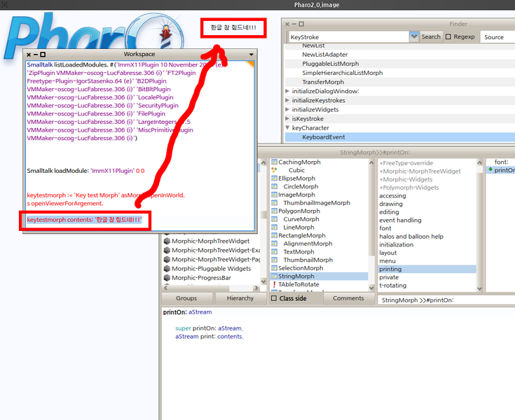Click the Cubic class icon
Screen dimensions: 515x420
tap(274, 171)
